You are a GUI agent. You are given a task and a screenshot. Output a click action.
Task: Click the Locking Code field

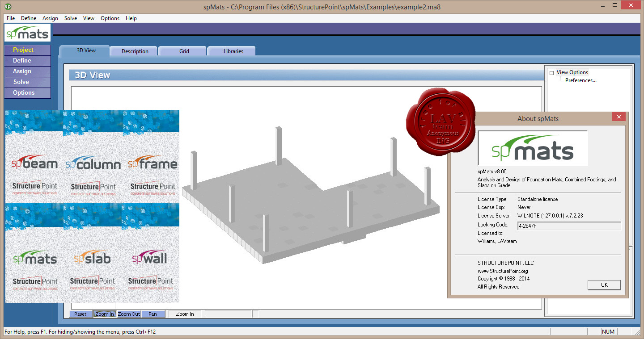click(x=569, y=226)
